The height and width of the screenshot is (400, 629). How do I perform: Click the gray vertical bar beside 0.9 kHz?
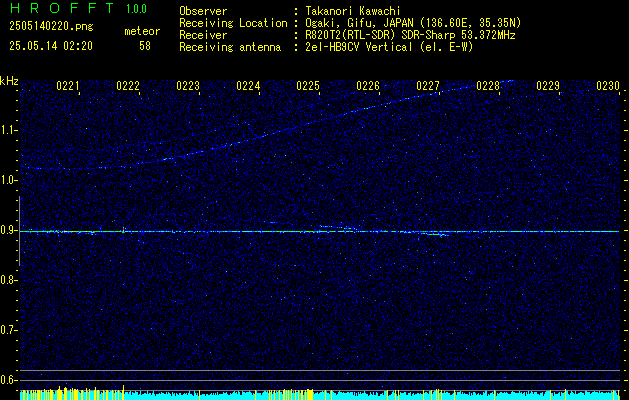coord(20,231)
